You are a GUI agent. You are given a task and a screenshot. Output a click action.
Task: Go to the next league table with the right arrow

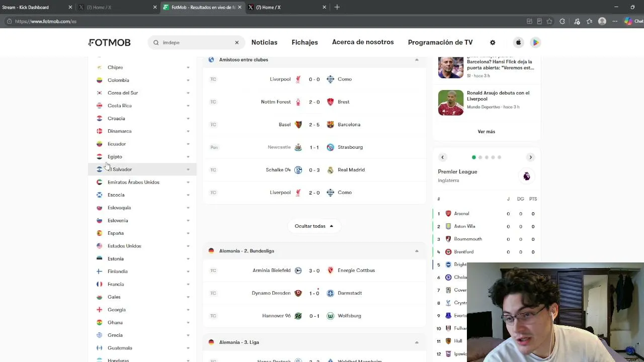530,157
